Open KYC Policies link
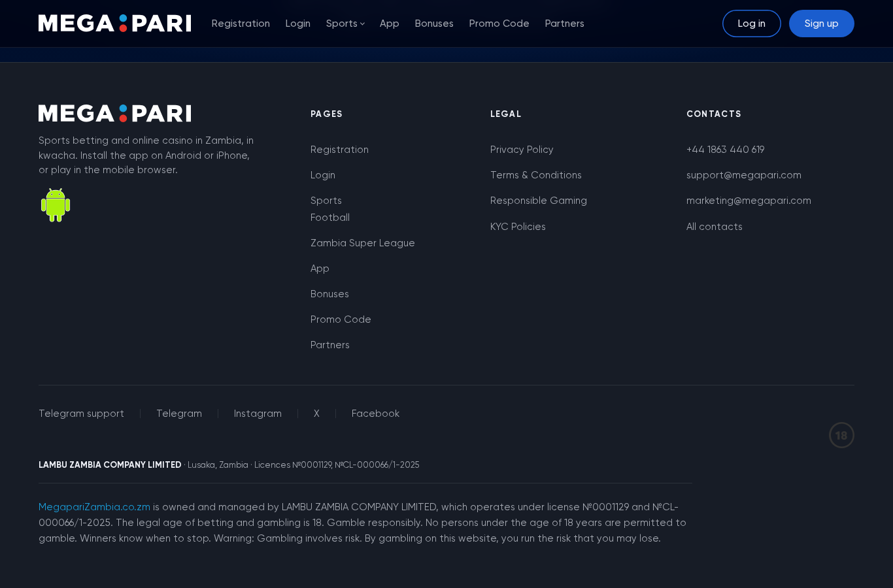The height and width of the screenshot is (588, 893). coord(518,227)
